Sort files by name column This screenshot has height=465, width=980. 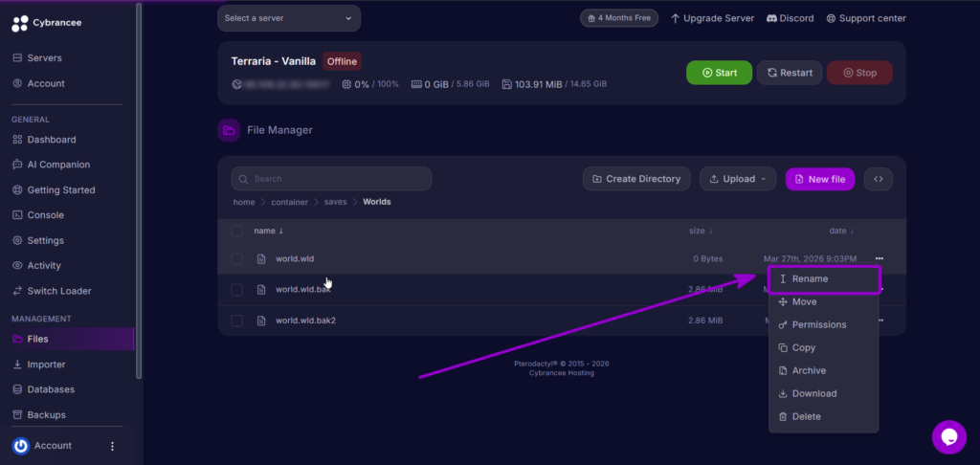pos(268,231)
